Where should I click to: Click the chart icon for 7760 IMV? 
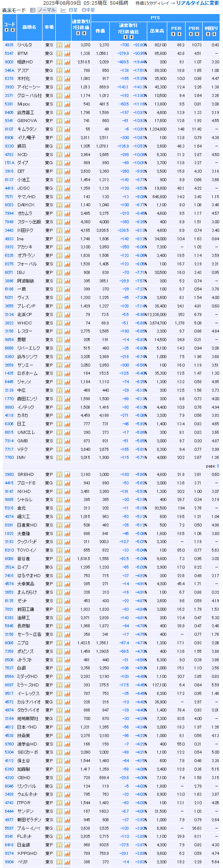tap(67, 458)
